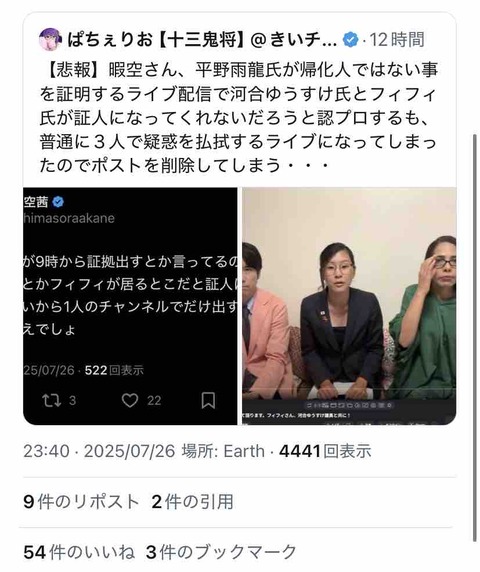Open 3件のブックマーク count
480x572 pixels.
coord(221,552)
